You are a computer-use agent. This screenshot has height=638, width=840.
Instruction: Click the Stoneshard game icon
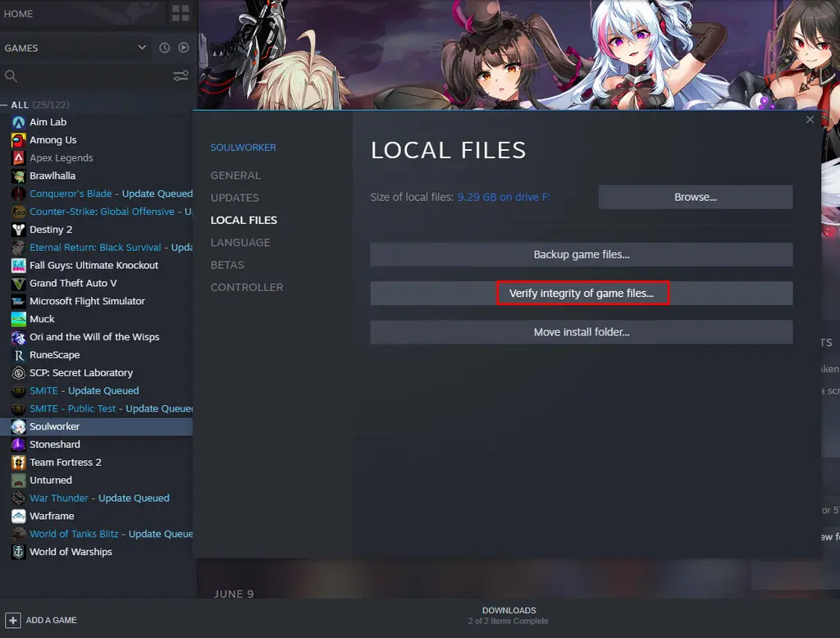point(18,444)
